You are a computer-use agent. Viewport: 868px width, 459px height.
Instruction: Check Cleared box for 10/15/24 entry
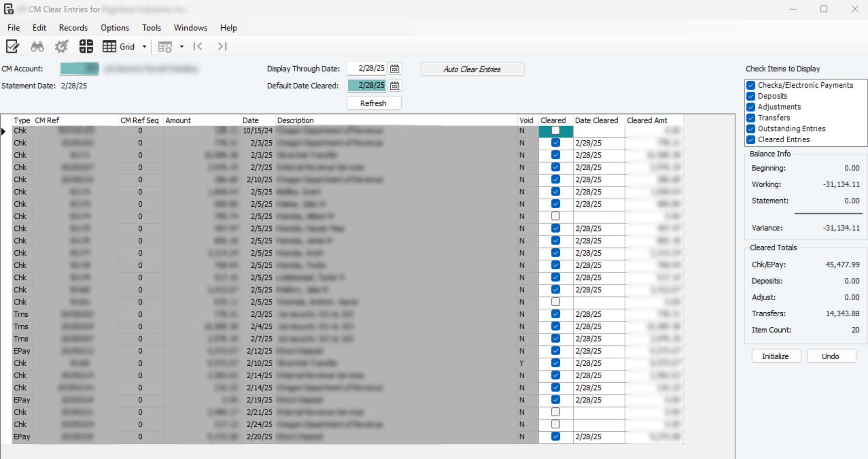pos(556,130)
